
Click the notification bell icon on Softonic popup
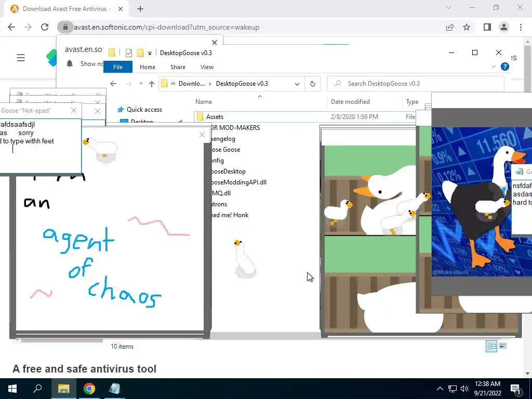70,63
